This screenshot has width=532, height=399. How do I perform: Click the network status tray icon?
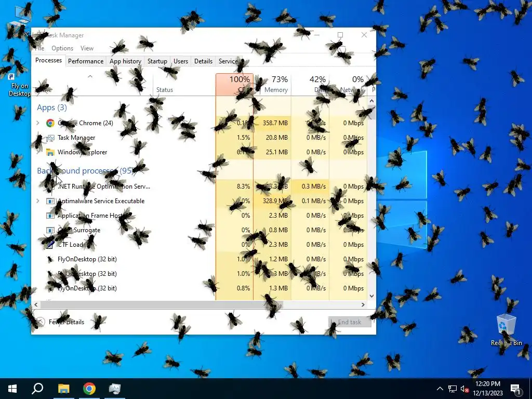pos(453,389)
